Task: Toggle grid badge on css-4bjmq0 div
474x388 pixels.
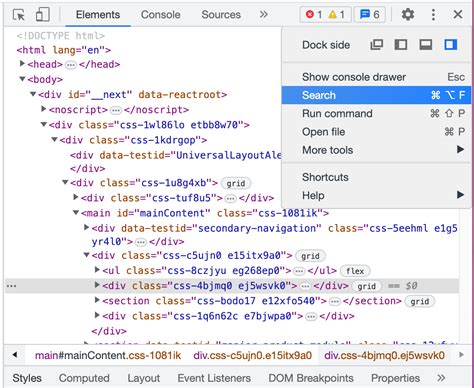Action: click(366, 286)
